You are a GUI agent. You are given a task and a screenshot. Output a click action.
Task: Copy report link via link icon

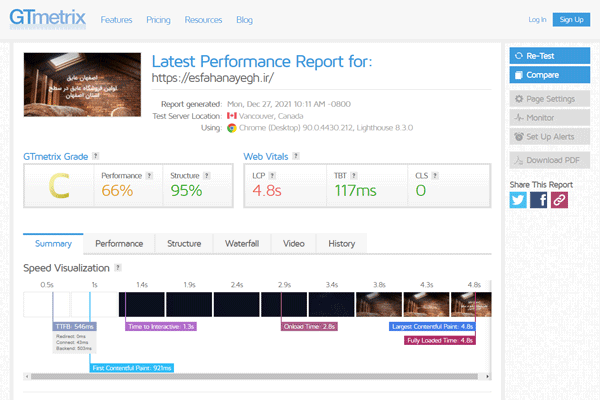[560, 199]
